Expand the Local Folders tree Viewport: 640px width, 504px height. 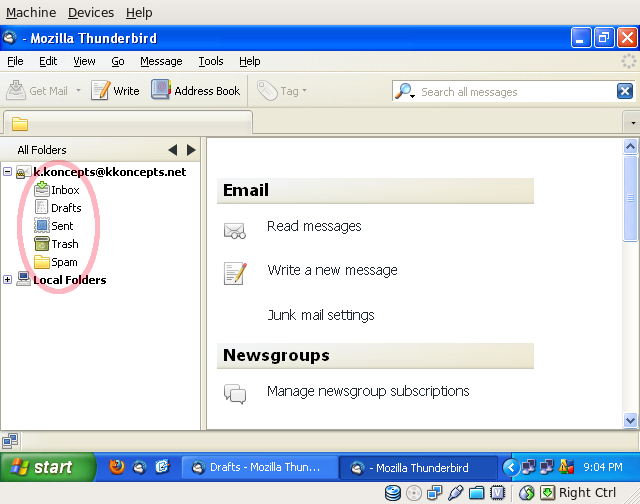click(x=8, y=280)
